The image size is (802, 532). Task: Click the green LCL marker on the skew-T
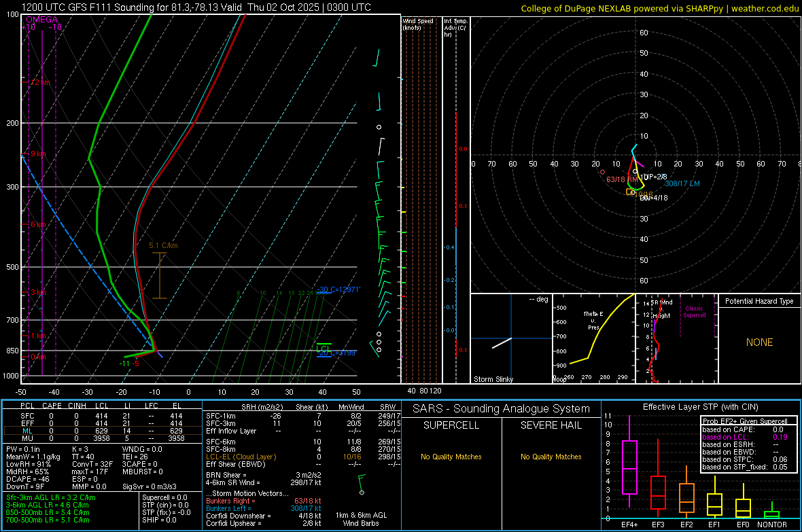point(324,349)
